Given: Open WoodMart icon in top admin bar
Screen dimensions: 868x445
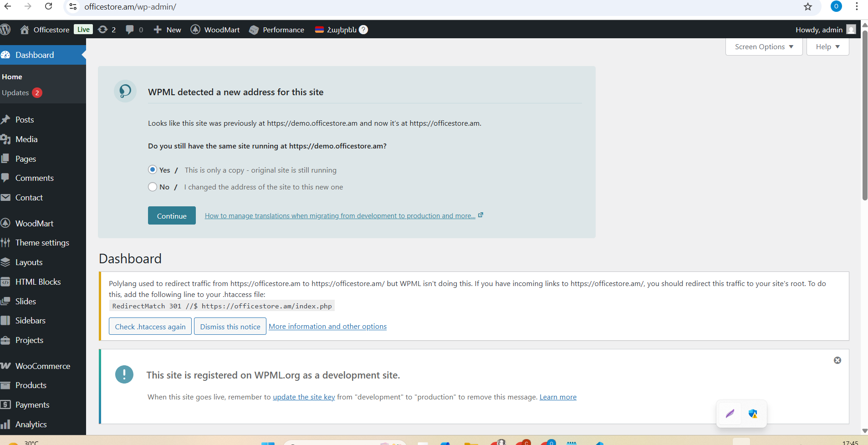Looking at the screenshot, I should point(195,30).
